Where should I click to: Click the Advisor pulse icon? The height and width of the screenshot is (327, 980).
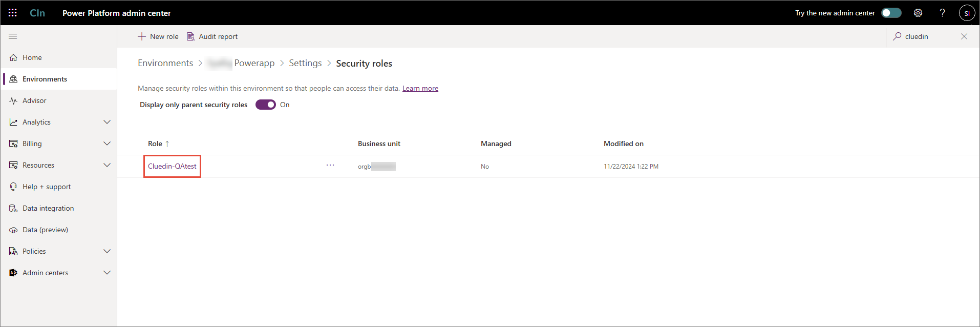13,100
